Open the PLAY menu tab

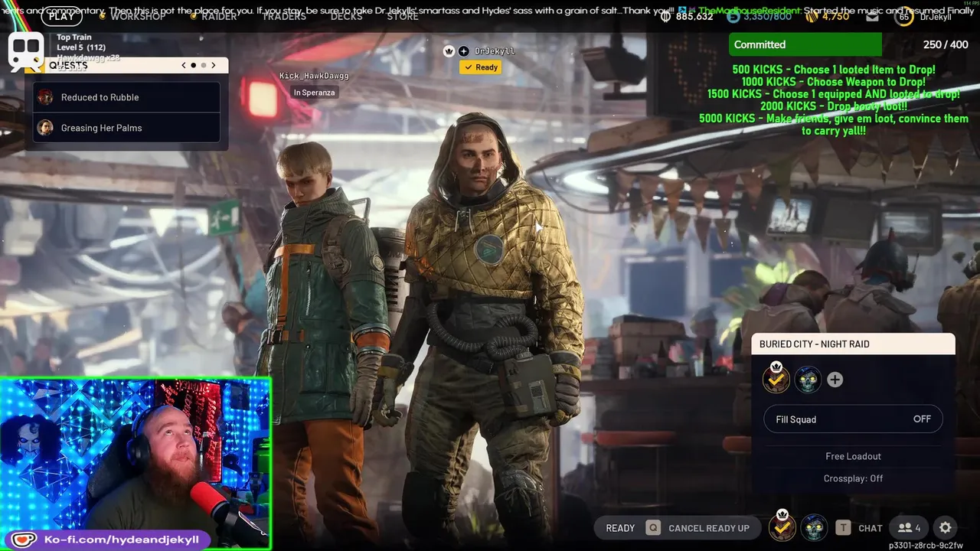click(x=61, y=16)
